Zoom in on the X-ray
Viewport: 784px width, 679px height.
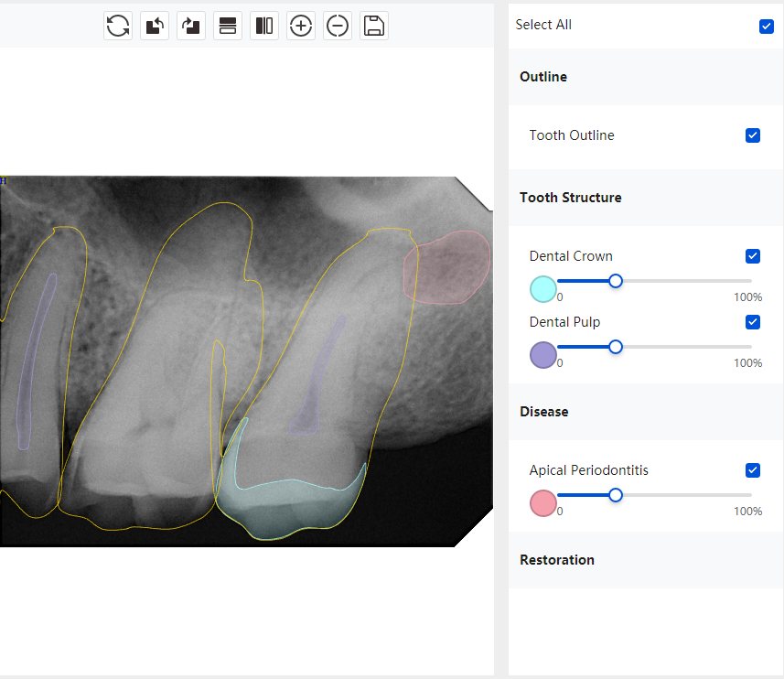coord(301,26)
